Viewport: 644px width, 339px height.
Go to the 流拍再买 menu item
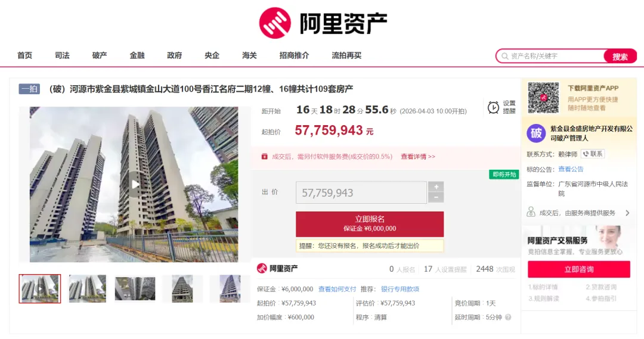[x=346, y=55]
